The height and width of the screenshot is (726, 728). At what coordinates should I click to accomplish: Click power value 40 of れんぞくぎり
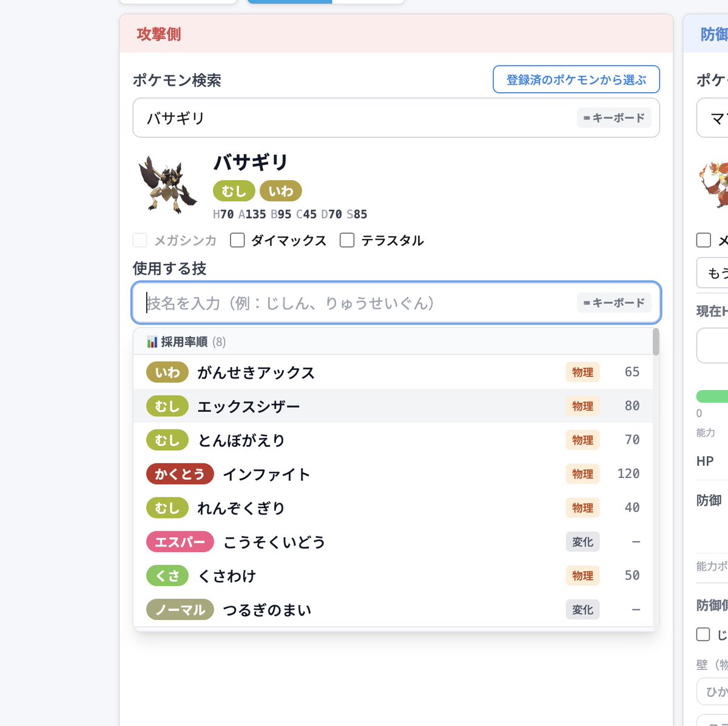point(632,508)
